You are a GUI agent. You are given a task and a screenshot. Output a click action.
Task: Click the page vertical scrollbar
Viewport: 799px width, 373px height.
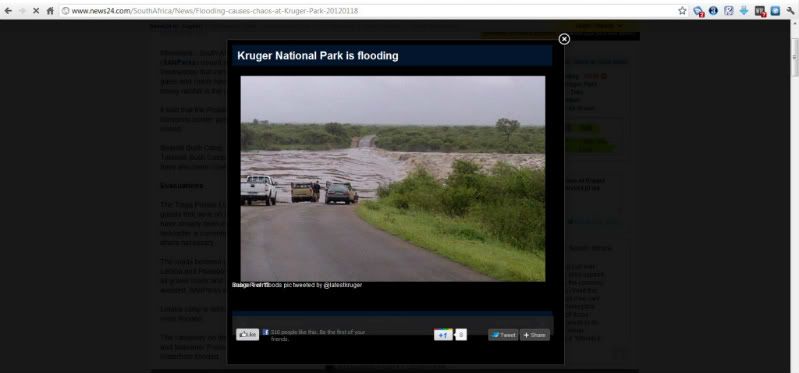pos(794,196)
